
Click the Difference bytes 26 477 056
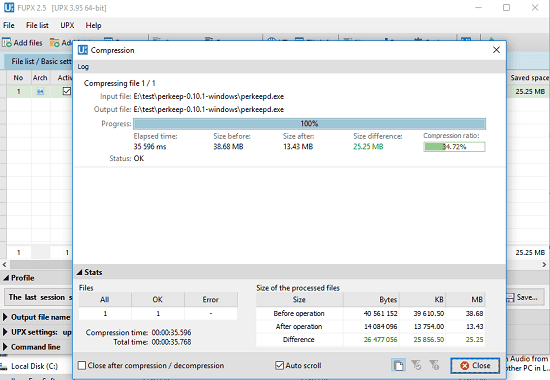(x=380, y=340)
